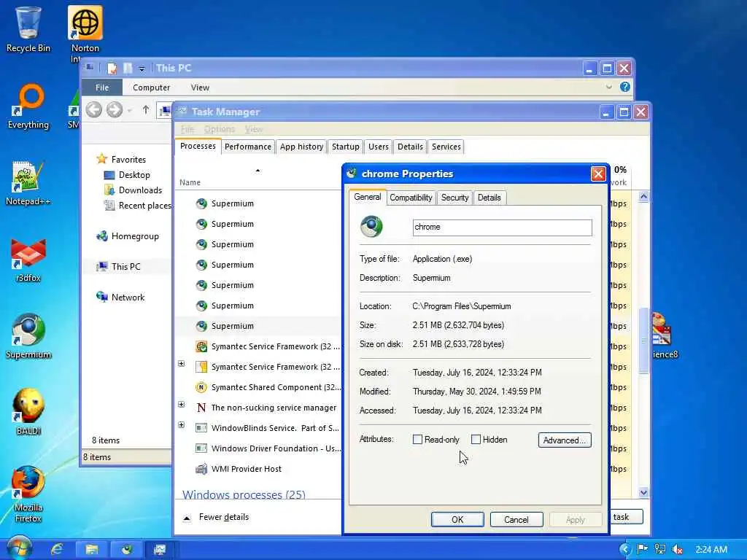This screenshot has width=747, height=560.
Task: Click the Help icon in This PC window
Action: [x=625, y=87]
